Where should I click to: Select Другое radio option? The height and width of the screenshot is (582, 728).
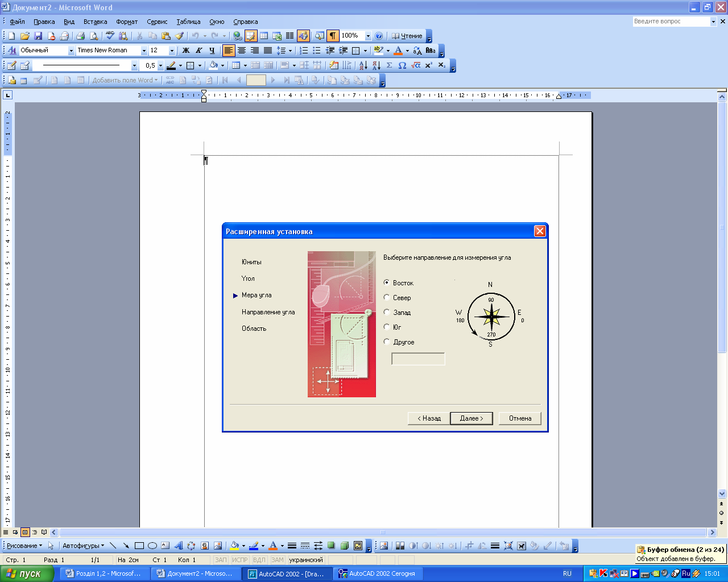(387, 342)
